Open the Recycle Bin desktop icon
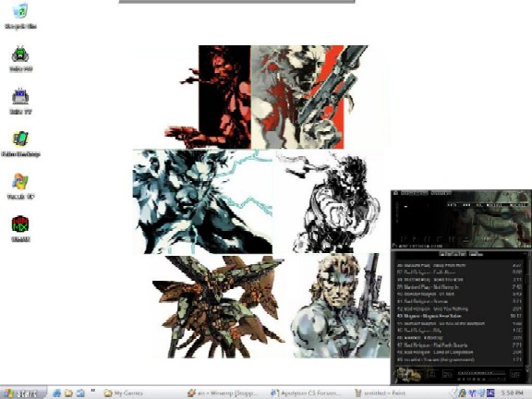The height and width of the screenshot is (399, 532). (x=20, y=16)
